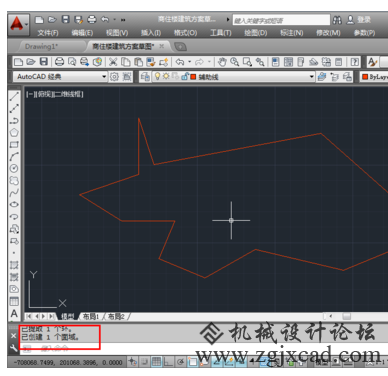The image size is (388, 376).
Task: Select the Spline curve tool
Action: click(14, 192)
